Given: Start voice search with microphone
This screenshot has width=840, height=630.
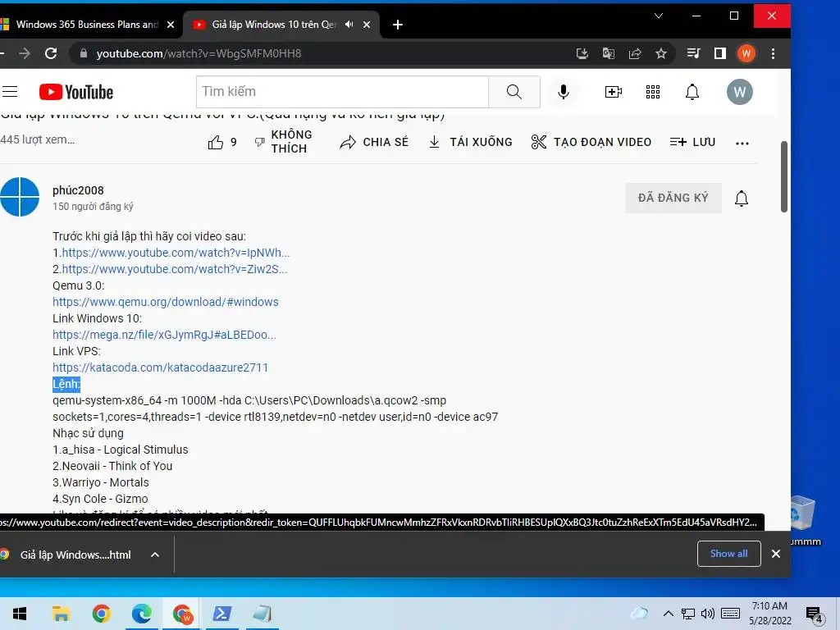Looking at the screenshot, I should (563, 92).
